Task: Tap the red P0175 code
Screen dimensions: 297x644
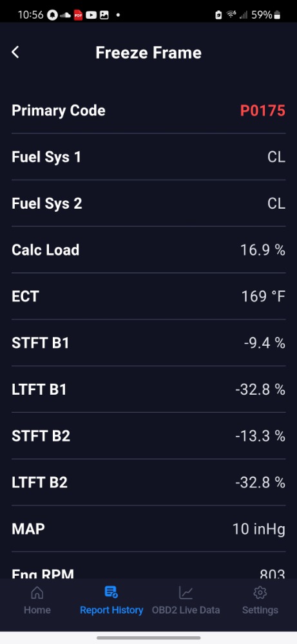Action: tap(262, 111)
